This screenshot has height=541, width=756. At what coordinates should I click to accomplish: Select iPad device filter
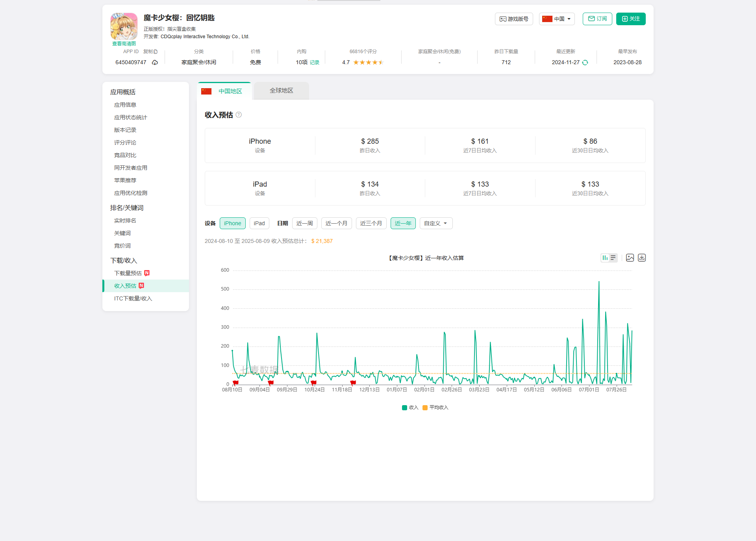(x=259, y=223)
